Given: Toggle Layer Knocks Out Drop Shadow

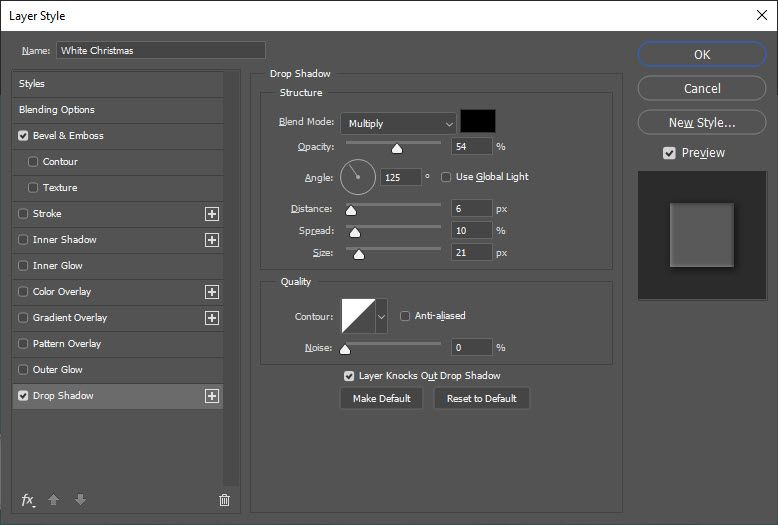Looking at the screenshot, I should tap(349, 376).
